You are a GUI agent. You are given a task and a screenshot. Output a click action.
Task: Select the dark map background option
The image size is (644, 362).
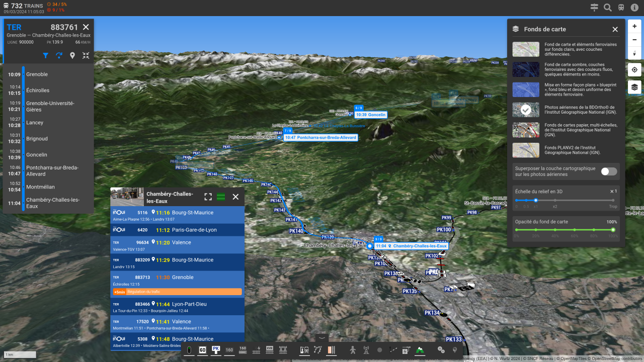(526, 69)
